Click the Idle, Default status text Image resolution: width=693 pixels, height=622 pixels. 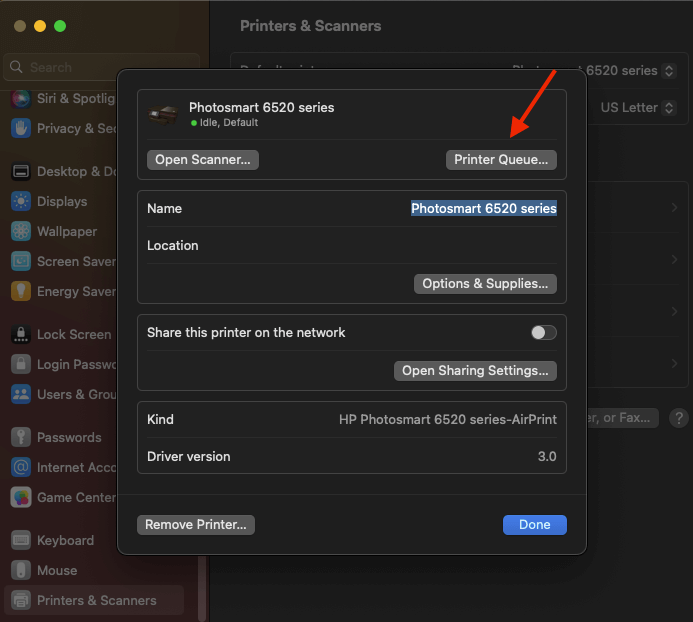click(228, 122)
